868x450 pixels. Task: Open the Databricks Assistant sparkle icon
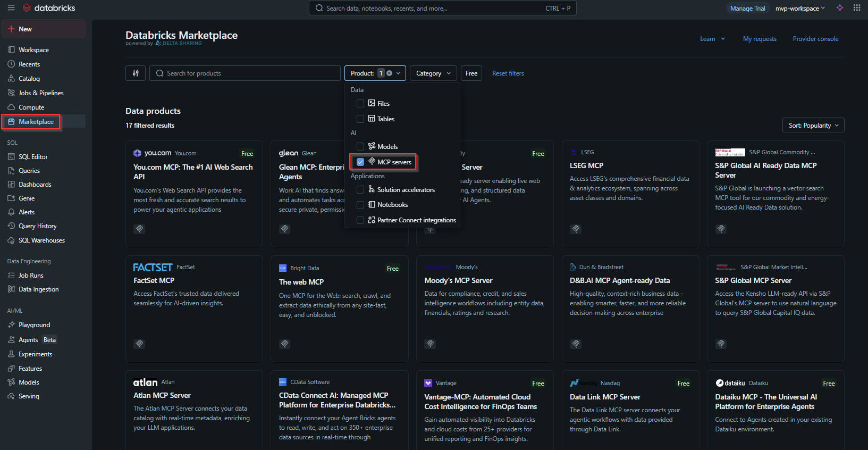[840, 8]
